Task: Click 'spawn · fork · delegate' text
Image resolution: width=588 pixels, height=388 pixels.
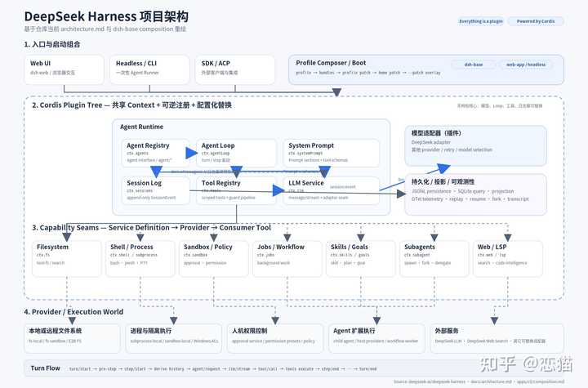Action: point(427,263)
